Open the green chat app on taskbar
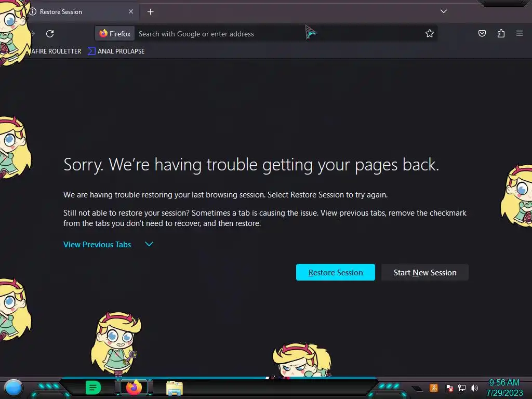 point(93,388)
